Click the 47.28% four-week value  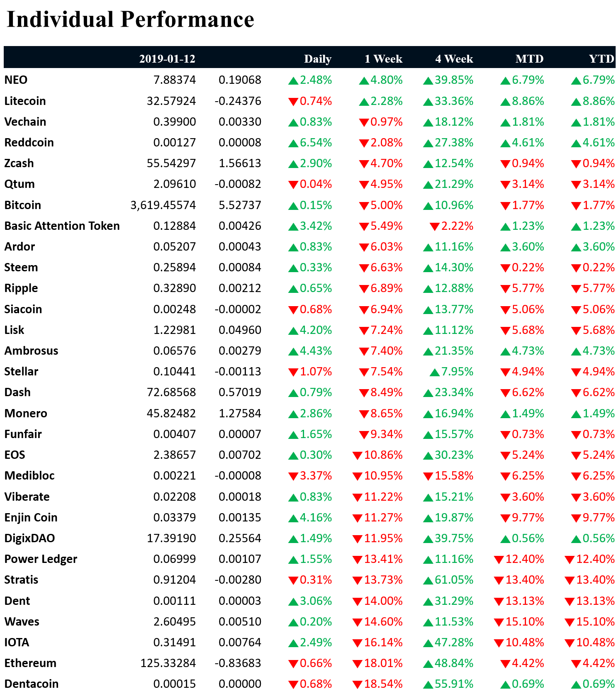tap(454, 643)
